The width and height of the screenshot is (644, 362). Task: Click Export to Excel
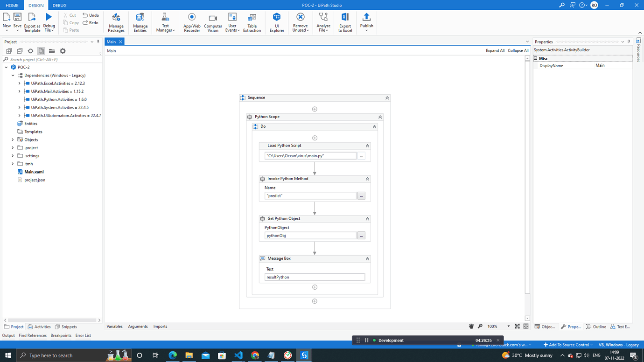tap(345, 22)
